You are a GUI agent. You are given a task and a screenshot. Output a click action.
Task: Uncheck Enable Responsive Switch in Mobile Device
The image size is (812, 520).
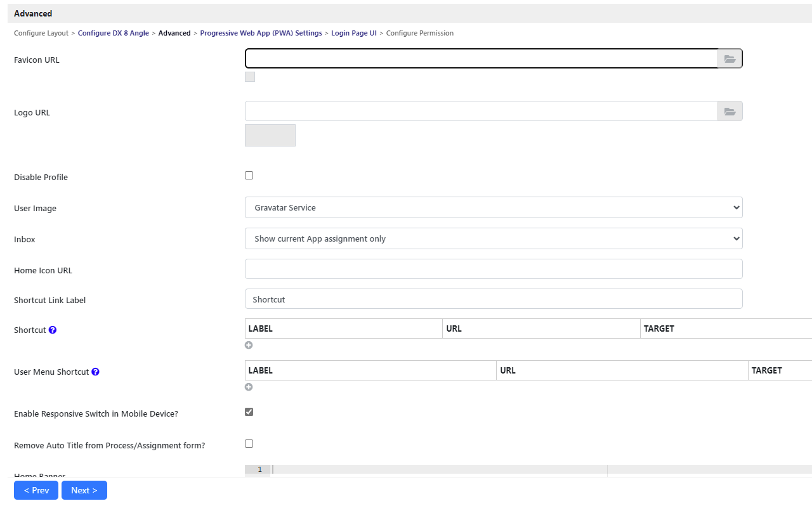(x=249, y=412)
